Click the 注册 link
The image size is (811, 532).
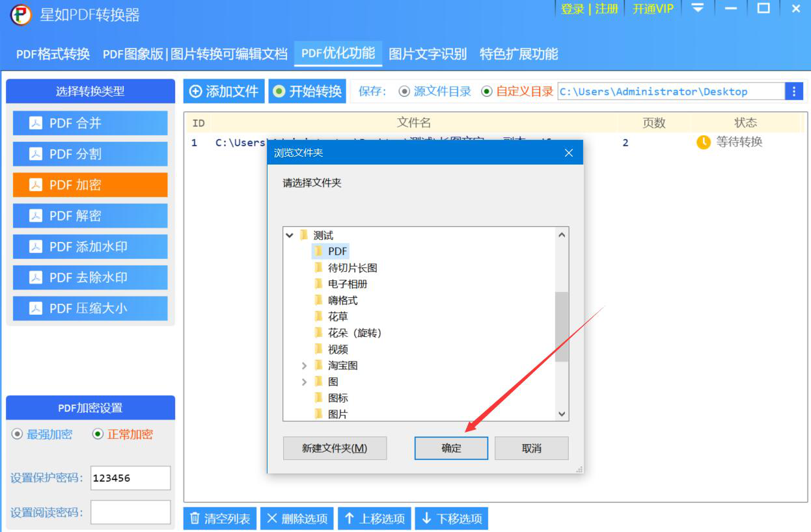pyautogui.click(x=607, y=8)
